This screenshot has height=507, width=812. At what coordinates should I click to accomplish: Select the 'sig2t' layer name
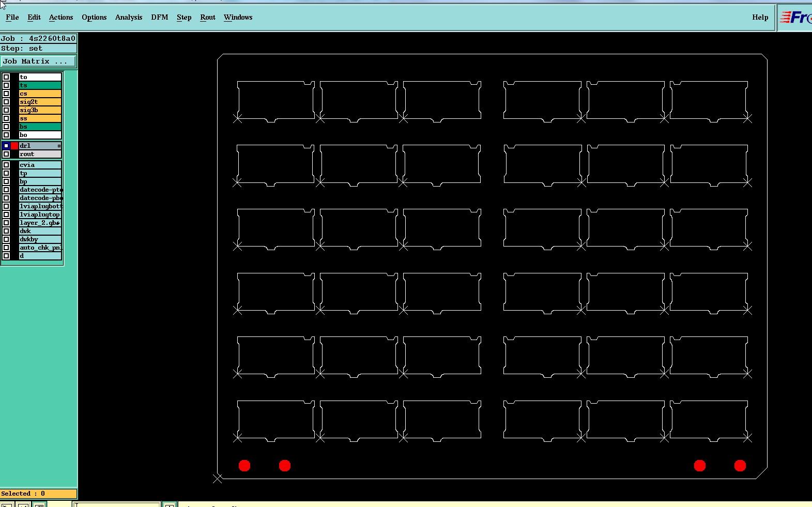[40, 102]
